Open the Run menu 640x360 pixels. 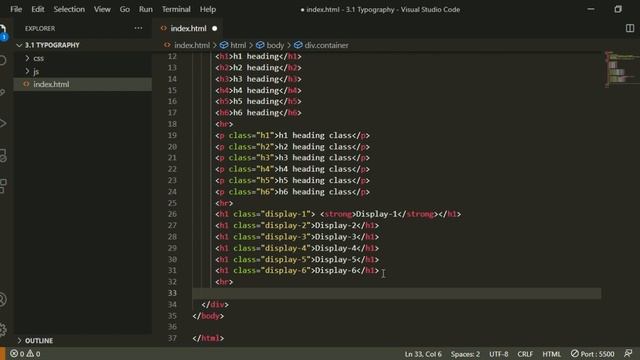coord(145,9)
